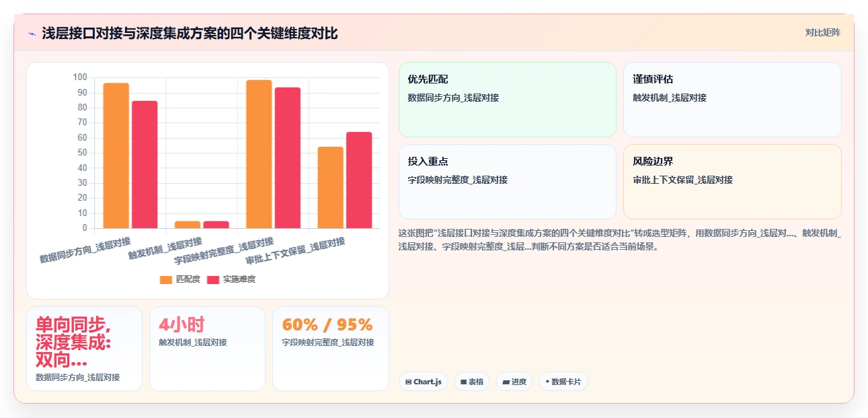Click 字段映射完整度_浅层对接 caption under 60% / 95%
The image size is (868, 418).
click(328, 342)
